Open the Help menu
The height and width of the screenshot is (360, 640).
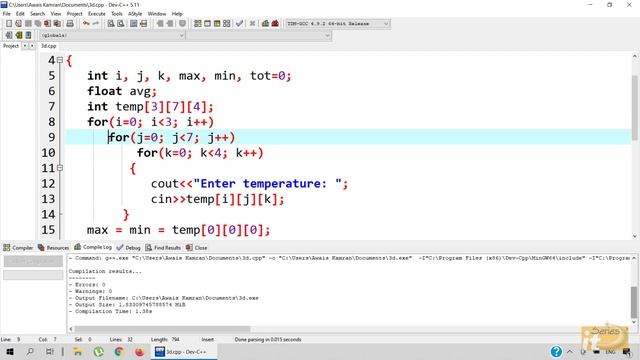(177, 14)
